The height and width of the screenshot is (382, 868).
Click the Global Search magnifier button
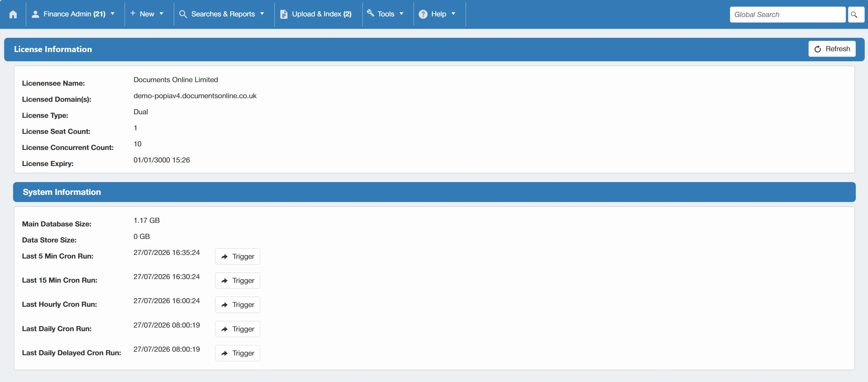click(856, 15)
